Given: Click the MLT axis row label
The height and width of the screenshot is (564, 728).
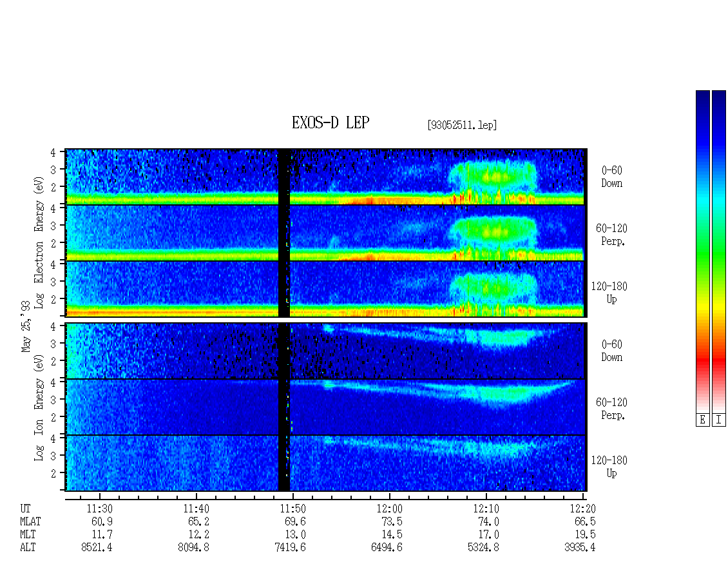Looking at the screenshot, I should point(28,535).
